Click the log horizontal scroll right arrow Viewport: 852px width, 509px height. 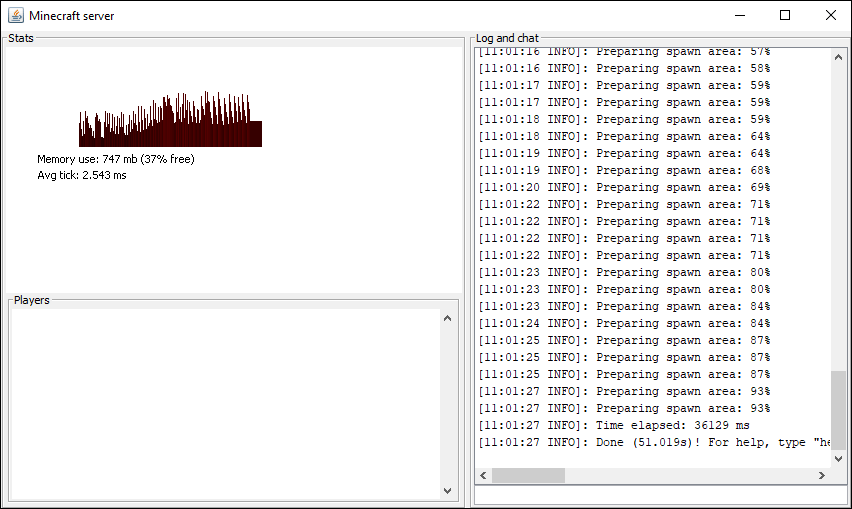click(822, 475)
